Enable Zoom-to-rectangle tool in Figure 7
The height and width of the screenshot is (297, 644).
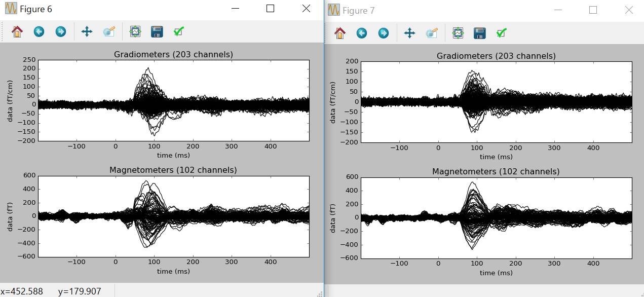tap(432, 33)
